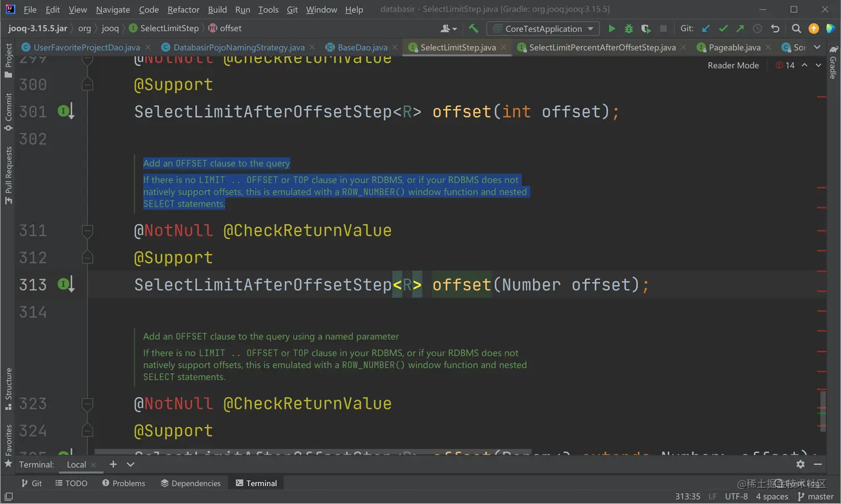Image resolution: width=841 pixels, height=504 pixels.
Task: Rollback changes with undo arrow icon
Action: [775, 28]
